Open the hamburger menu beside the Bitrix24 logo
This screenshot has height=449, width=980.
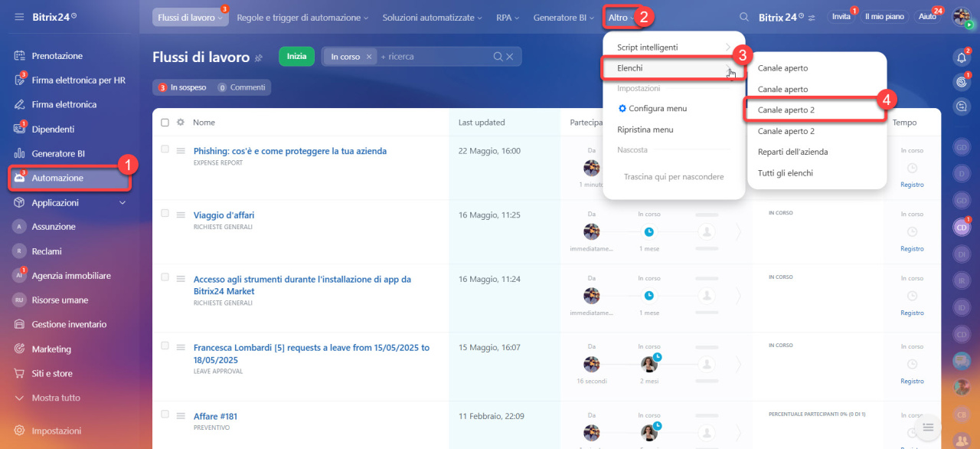point(19,17)
